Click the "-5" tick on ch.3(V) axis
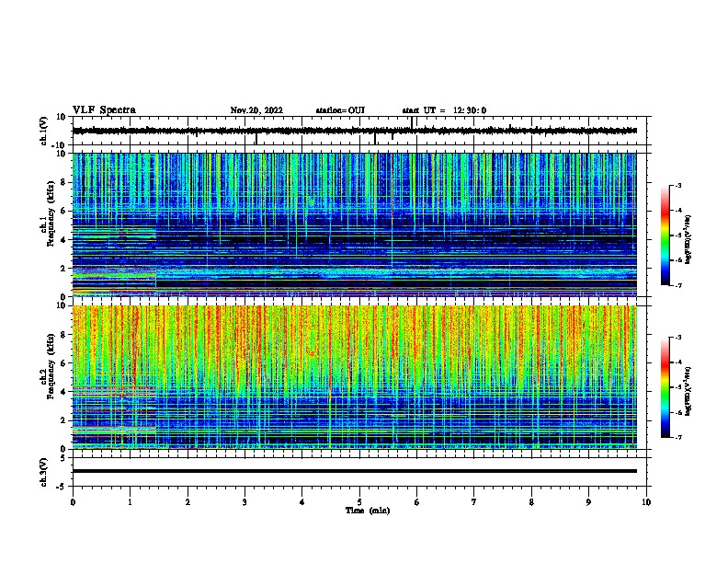The width and height of the screenshot is (728, 563). click(63, 487)
